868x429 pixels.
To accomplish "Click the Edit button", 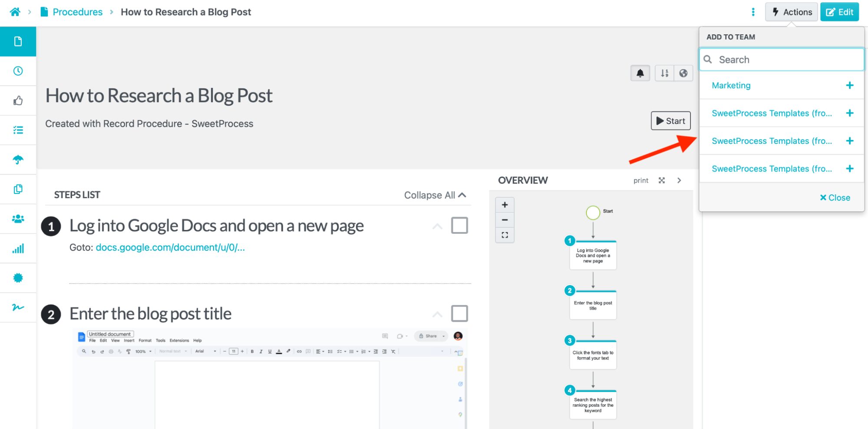I will [x=839, y=12].
